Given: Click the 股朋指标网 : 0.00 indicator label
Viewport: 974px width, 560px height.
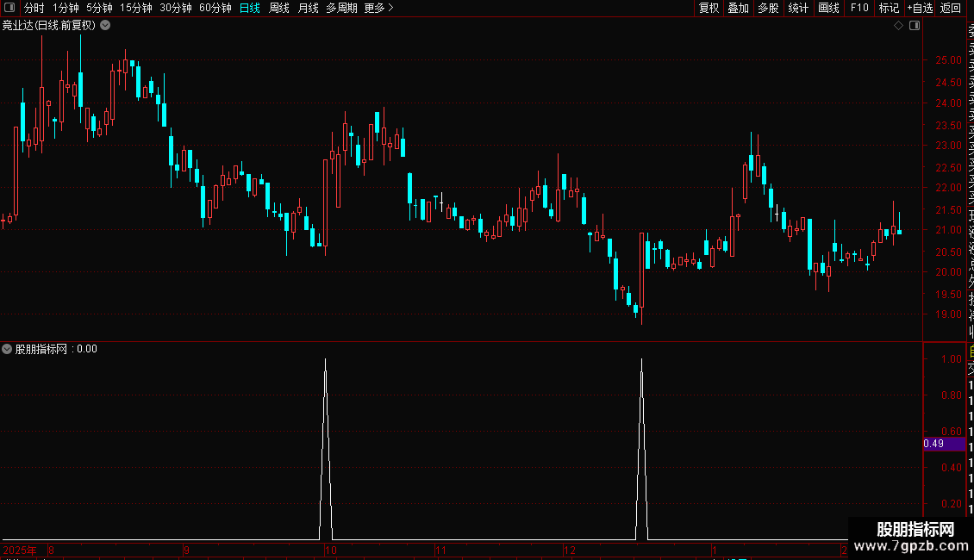Looking at the screenshot, I should click(56, 349).
